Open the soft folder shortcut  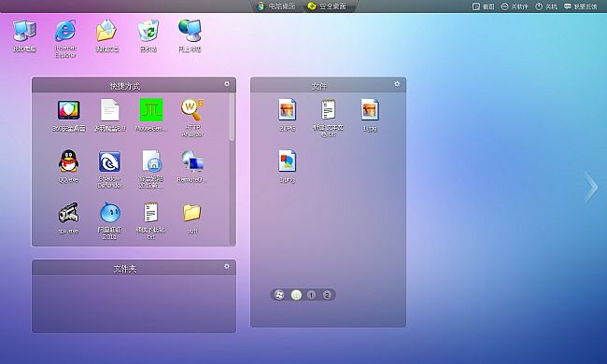[x=192, y=218]
